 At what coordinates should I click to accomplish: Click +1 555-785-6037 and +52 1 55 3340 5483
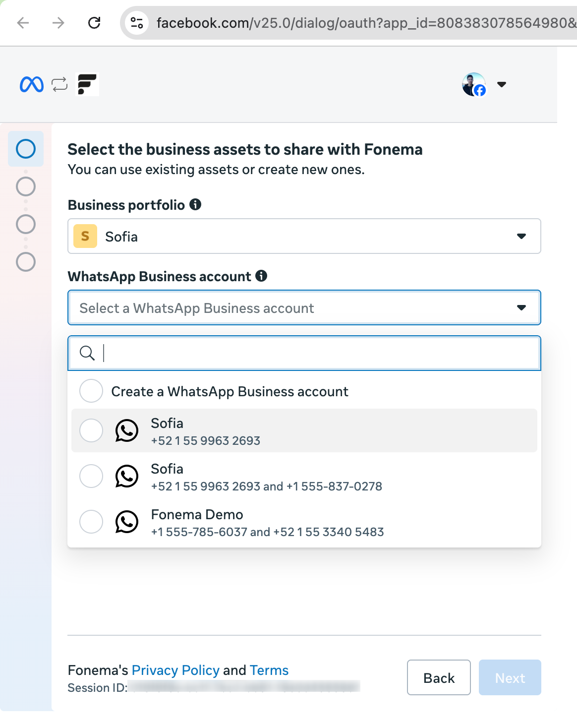point(267,532)
